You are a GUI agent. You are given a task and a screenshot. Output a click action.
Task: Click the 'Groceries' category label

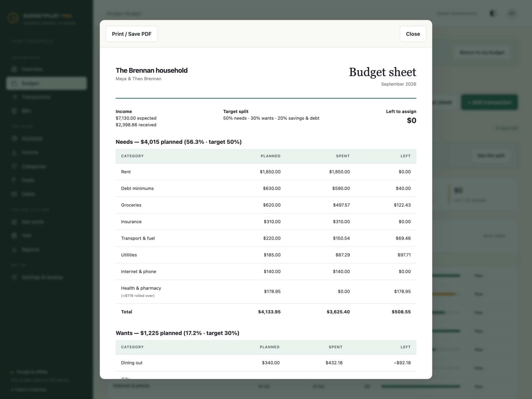pyautogui.click(x=131, y=205)
